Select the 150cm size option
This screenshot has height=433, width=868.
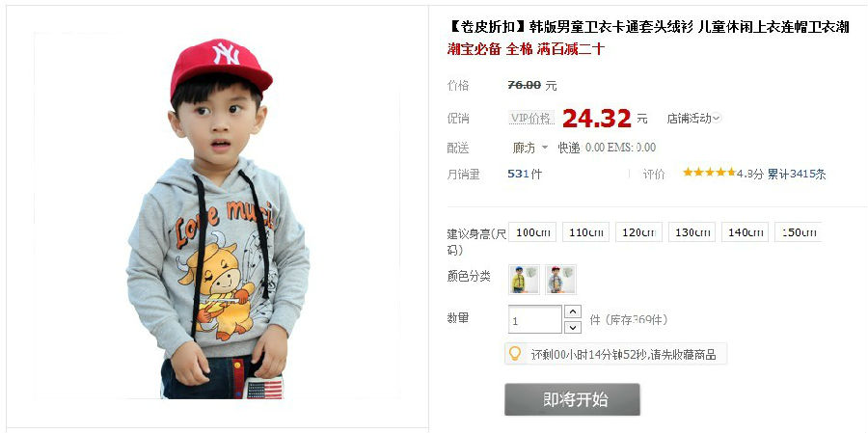coord(798,232)
